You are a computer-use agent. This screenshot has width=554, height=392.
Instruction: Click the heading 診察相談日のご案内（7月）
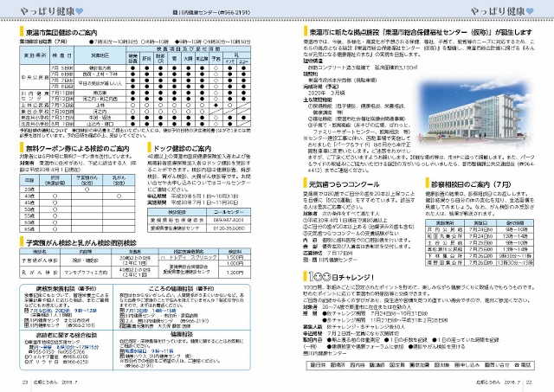point(471,184)
